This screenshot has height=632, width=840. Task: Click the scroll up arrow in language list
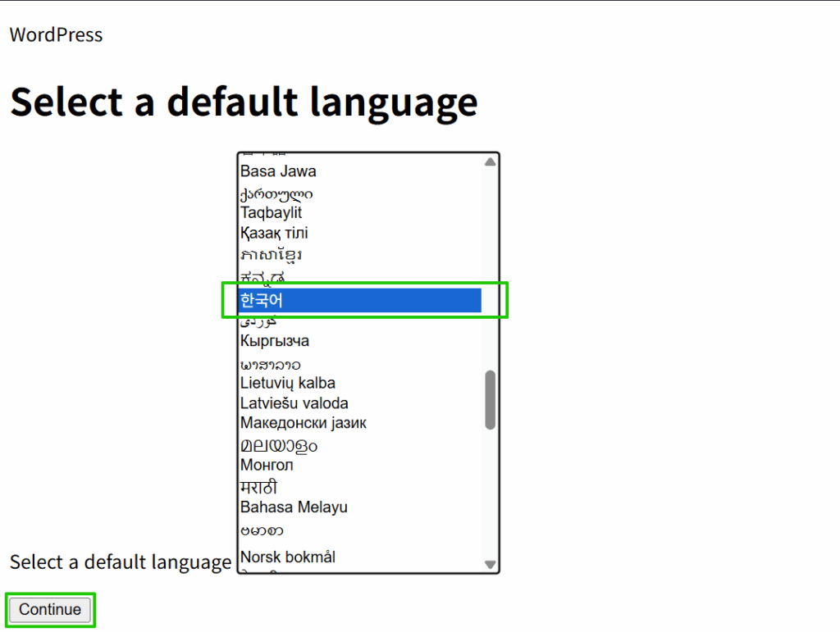490,162
